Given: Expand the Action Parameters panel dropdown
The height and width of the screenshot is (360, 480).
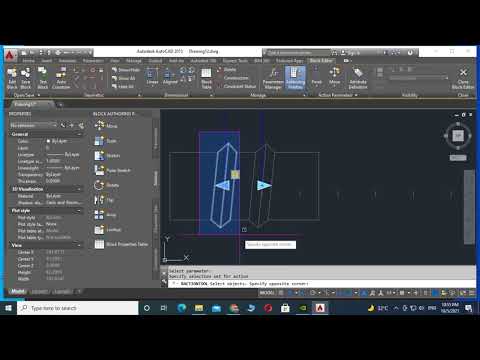Looking at the screenshot, I should click(338, 95).
